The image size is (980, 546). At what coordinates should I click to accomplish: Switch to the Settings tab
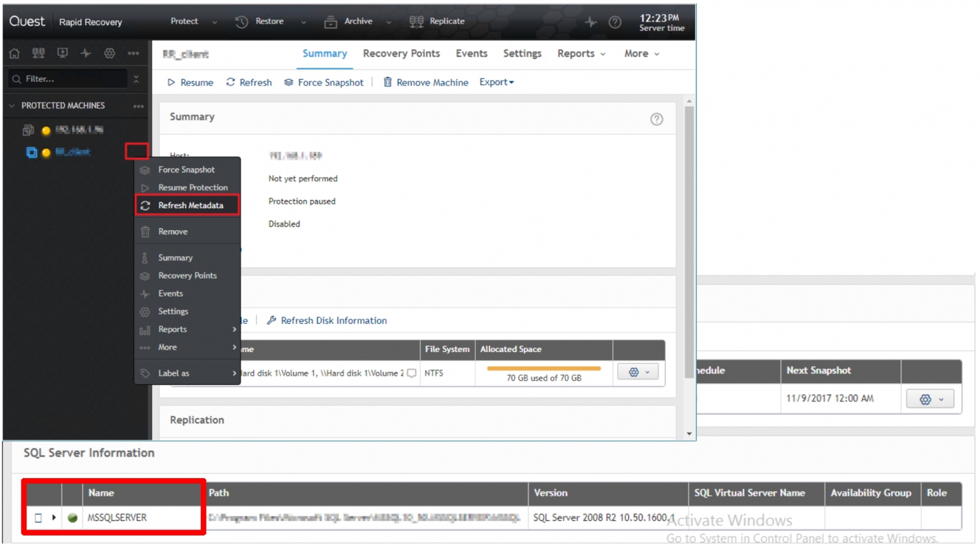coord(522,54)
